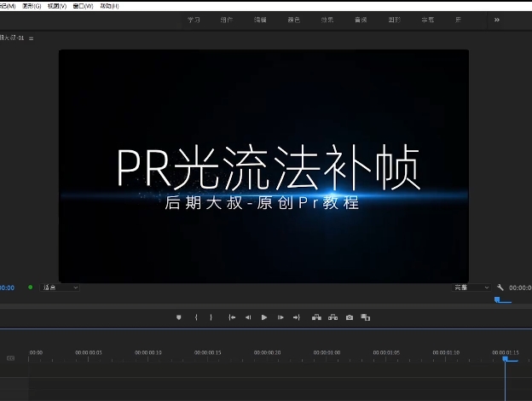This screenshot has height=401, width=532.
Task: Show hidden workspaces with the » arrow
Action: 497,20
